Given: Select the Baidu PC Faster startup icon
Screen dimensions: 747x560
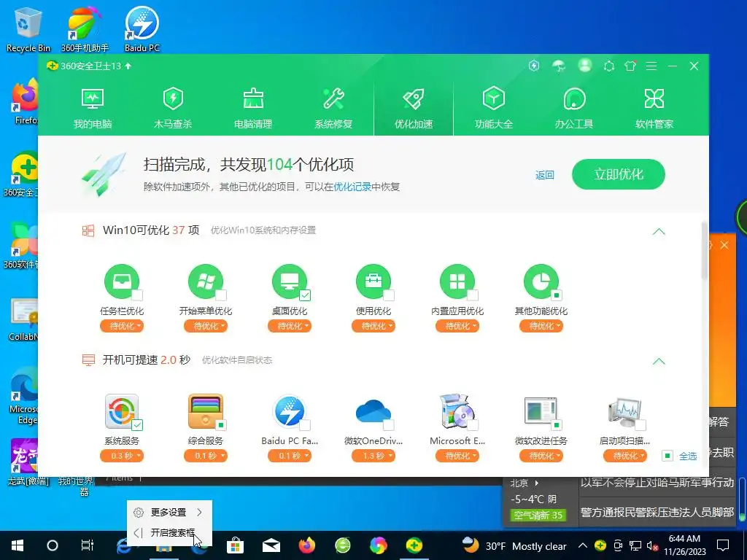Looking at the screenshot, I should tap(289, 411).
